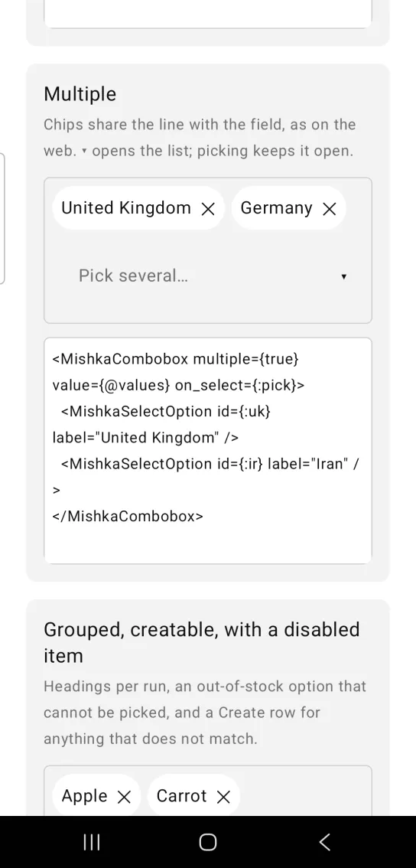Tap the Multiple section heading

click(80, 93)
